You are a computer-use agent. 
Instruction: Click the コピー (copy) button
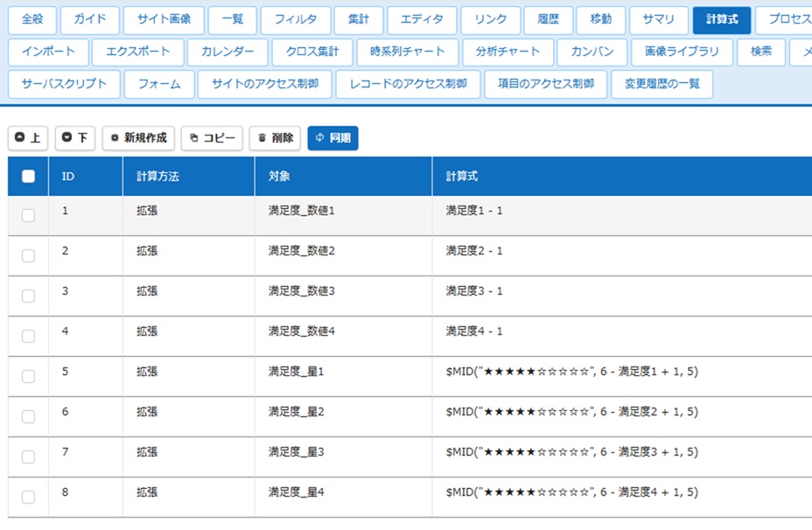212,138
